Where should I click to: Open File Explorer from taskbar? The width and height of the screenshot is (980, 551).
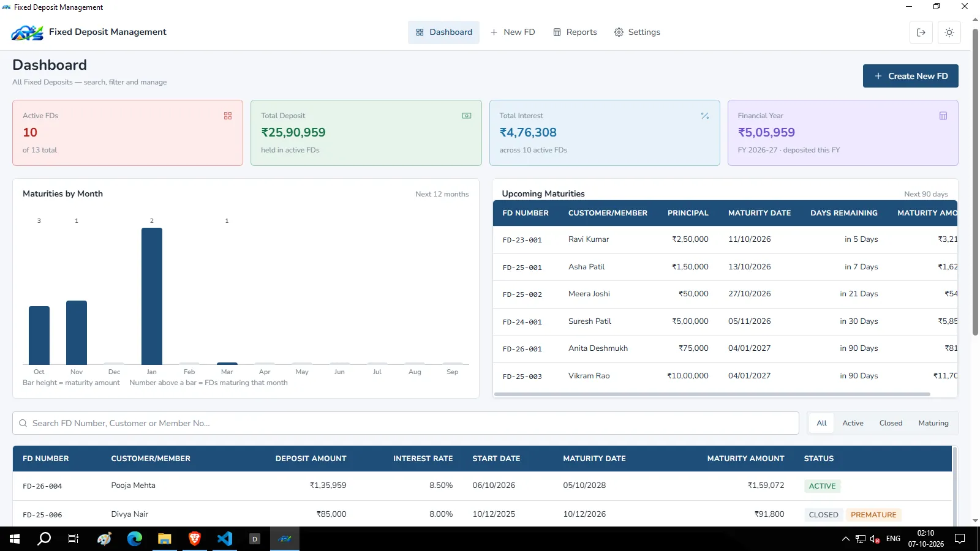point(164,539)
